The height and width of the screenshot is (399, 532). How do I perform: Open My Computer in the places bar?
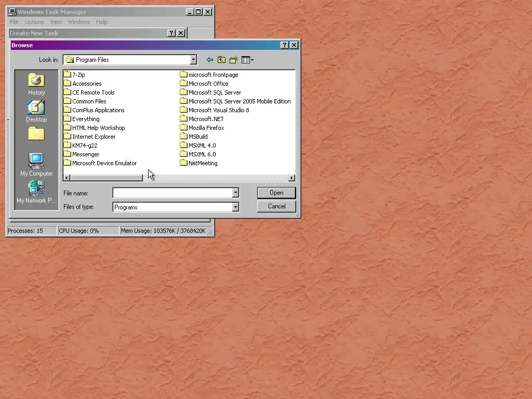[36, 165]
